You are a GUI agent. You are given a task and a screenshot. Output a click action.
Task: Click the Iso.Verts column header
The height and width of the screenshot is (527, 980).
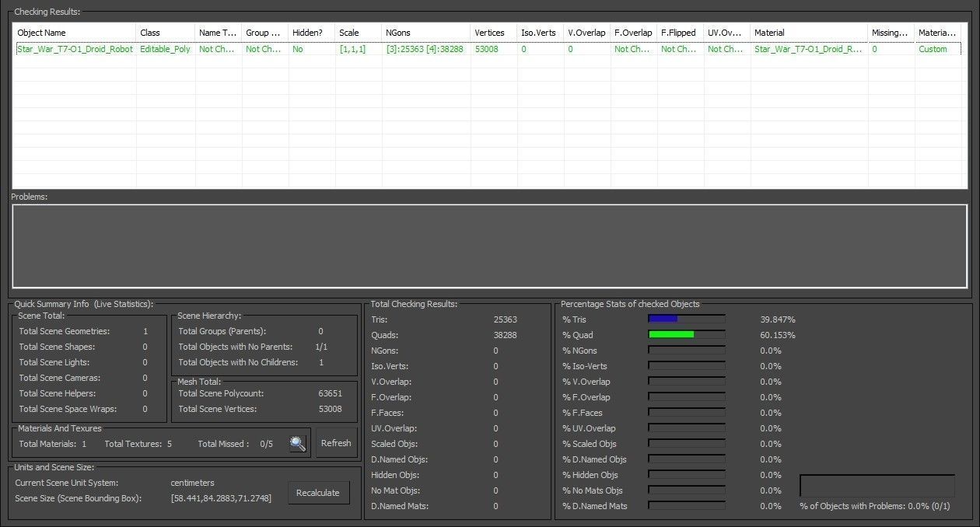click(541, 33)
